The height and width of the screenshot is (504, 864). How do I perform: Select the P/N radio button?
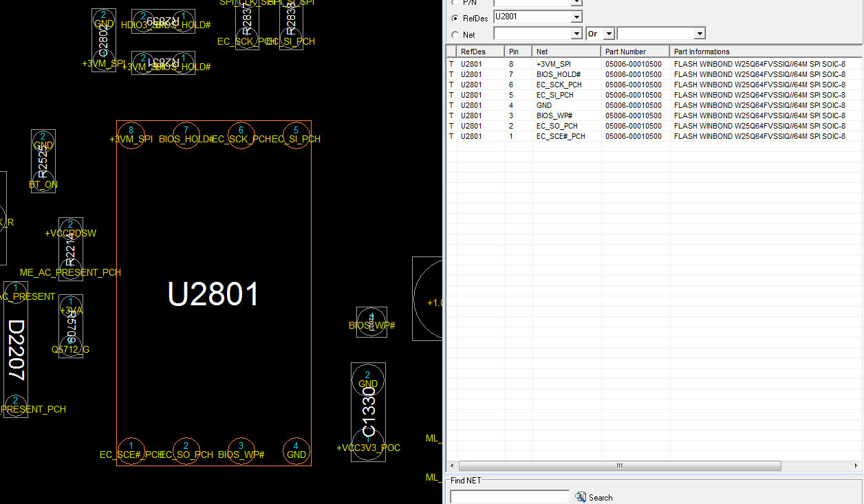(x=455, y=3)
